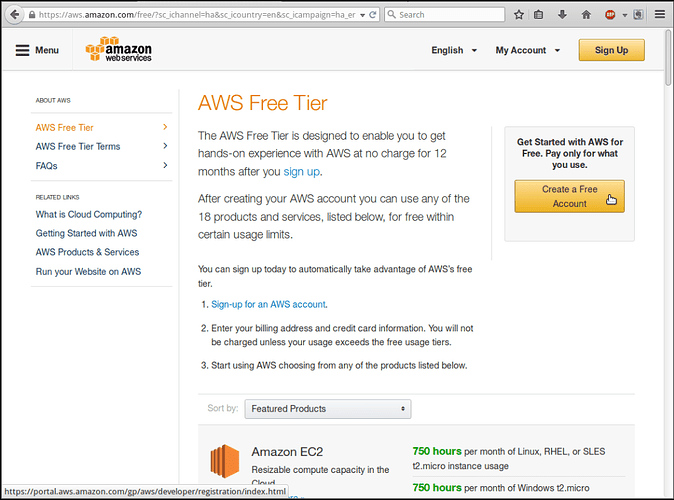Click the bookmark star icon
This screenshot has height=500, width=674.
(x=519, y=15)
